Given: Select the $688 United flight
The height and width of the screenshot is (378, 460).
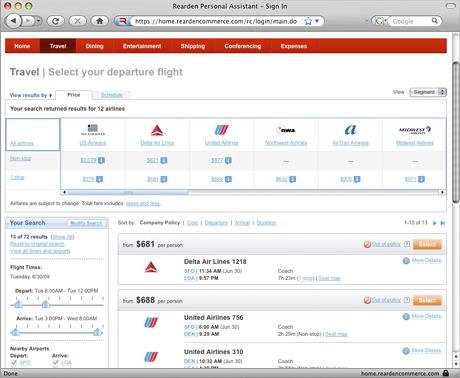Looking at the screenshot, I should 427,300.
